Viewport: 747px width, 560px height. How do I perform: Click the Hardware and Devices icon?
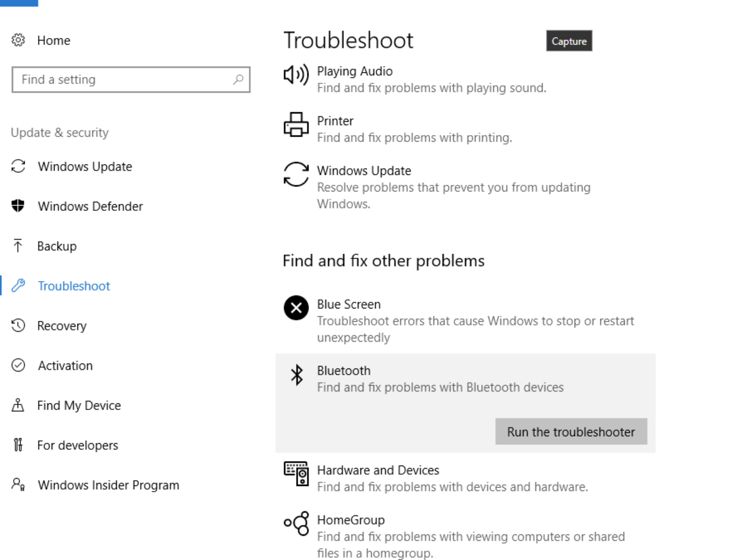296,474
